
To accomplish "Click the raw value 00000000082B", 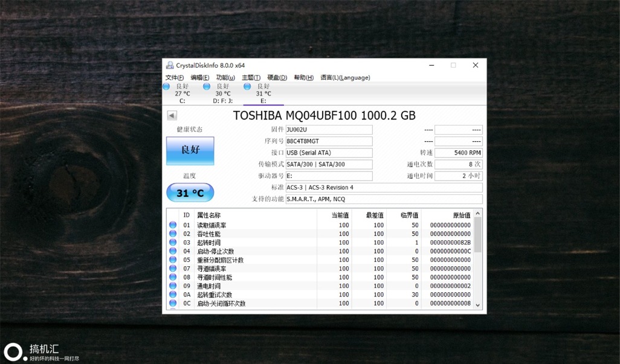I will [450, 243].
